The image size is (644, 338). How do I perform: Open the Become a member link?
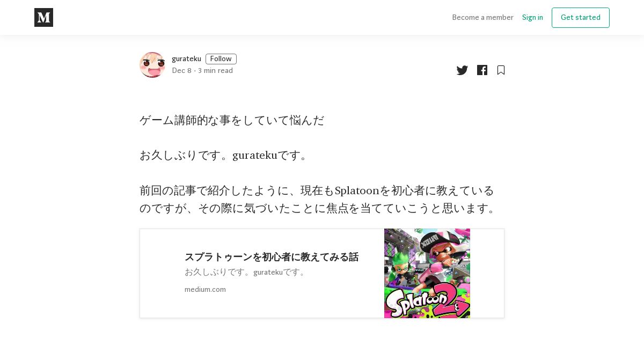pyautogui.click(x=483, y=17)
